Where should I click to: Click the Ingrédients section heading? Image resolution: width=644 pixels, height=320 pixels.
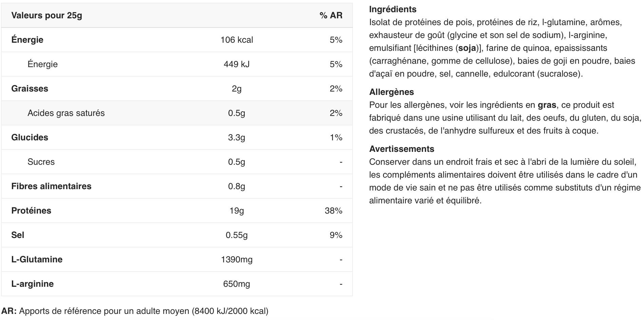click(x=393, y=9)
